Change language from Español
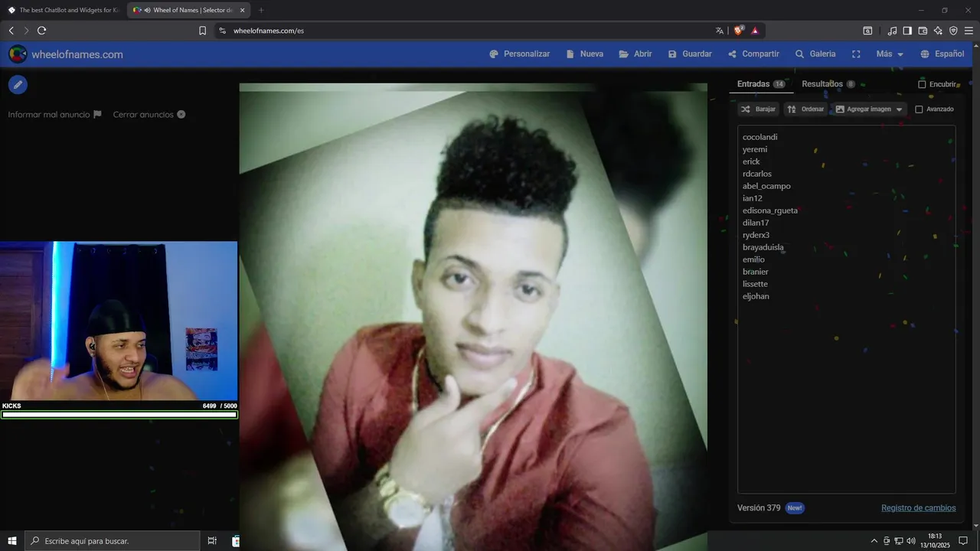The image size is (980, 551). pyautogui.click(x=942, y=54)
